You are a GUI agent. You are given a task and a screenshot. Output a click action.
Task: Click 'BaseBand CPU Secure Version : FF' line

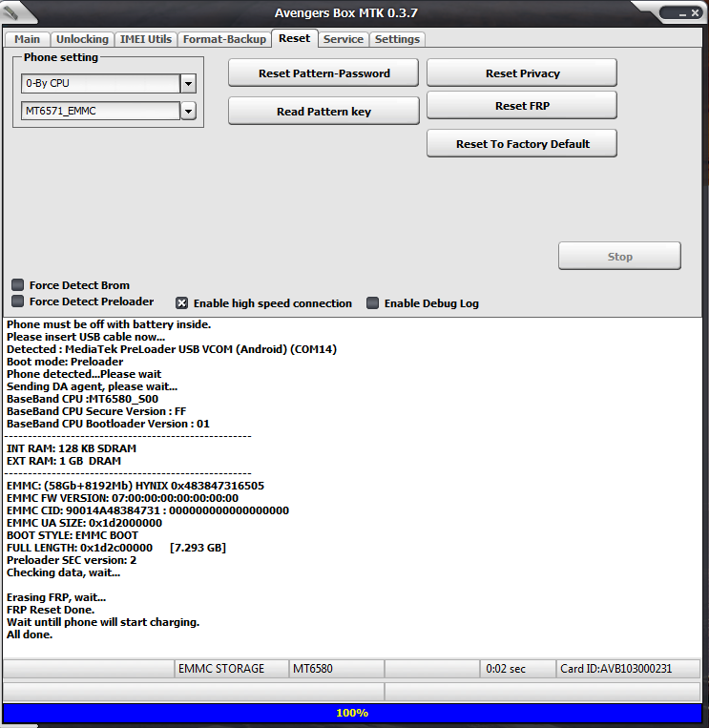tap(96, 411)
